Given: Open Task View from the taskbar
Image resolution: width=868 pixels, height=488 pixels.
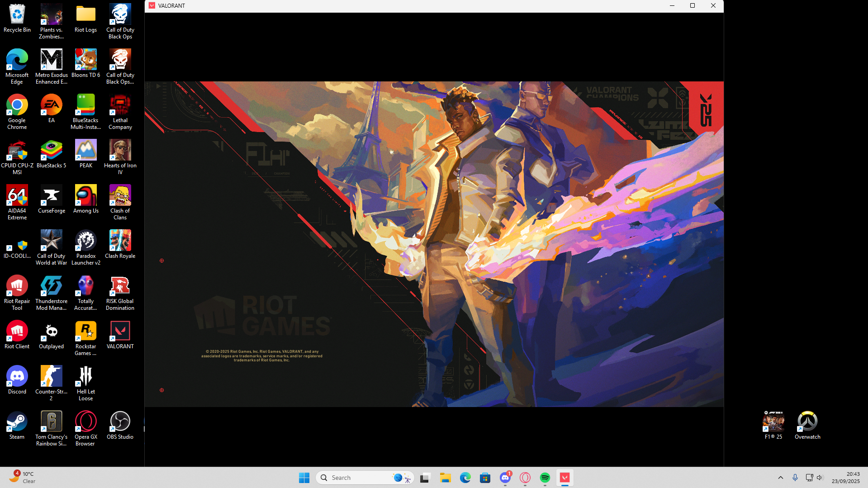Looking at the screenshot, I should pos(425,478).
